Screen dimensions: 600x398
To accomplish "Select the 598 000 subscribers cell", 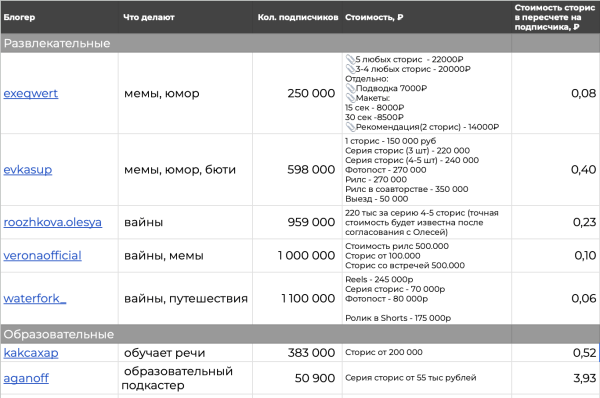I will coord(297,170).
